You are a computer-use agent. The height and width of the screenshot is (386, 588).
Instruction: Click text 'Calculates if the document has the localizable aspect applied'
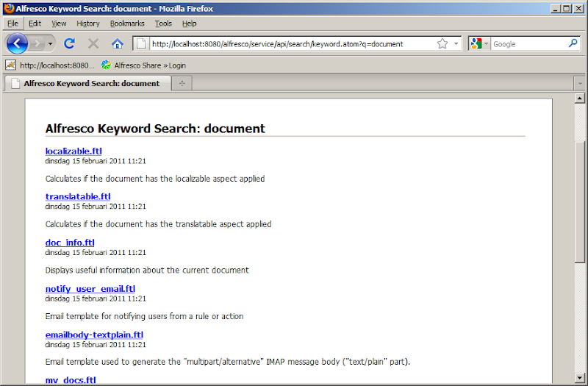tap(155, 179)
